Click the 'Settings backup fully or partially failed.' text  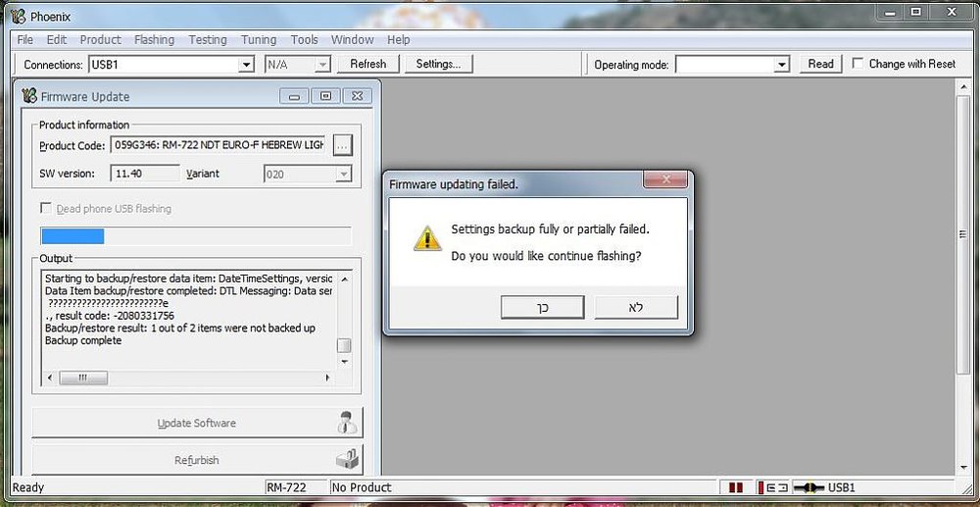click(551, 229)
